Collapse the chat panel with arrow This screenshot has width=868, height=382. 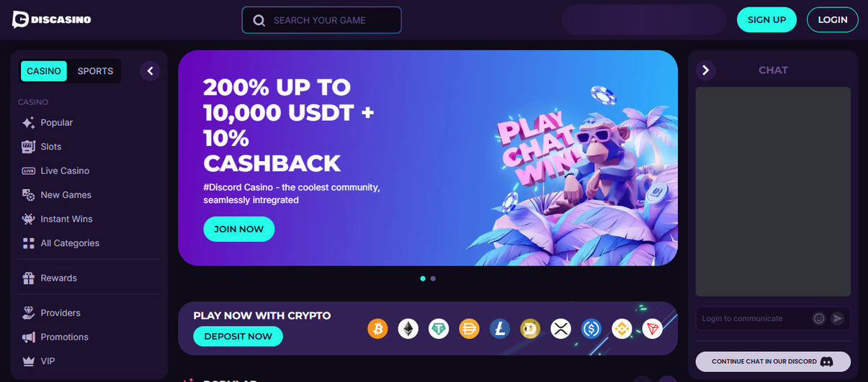click(706, 70)
